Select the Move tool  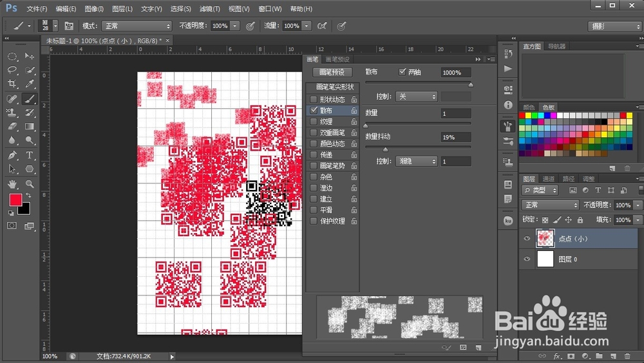point(29,56)
